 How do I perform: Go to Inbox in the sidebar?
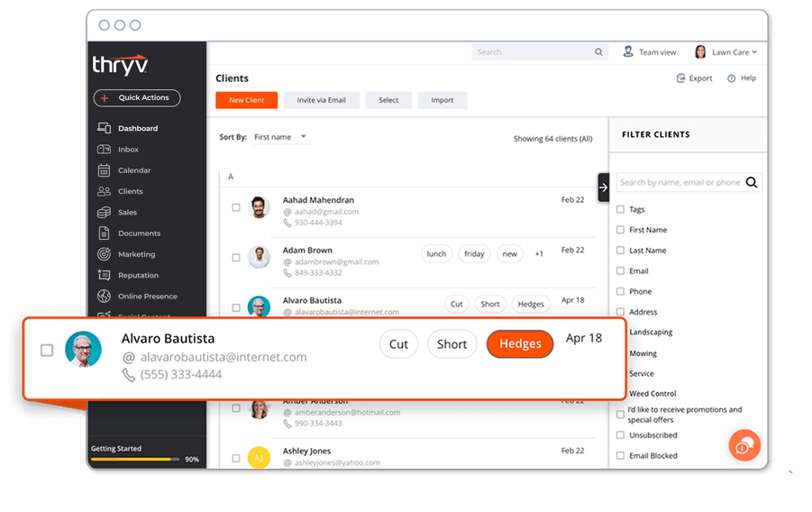(128, 150)
